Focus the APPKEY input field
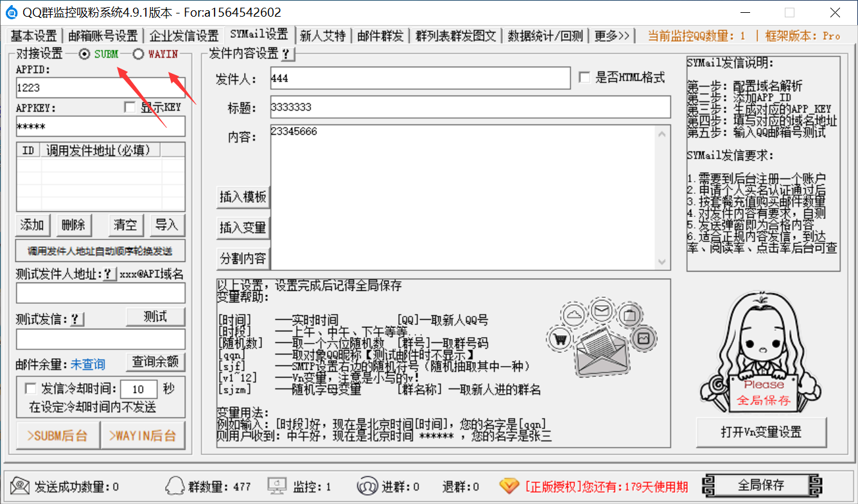858x504 pixels. 100,126
